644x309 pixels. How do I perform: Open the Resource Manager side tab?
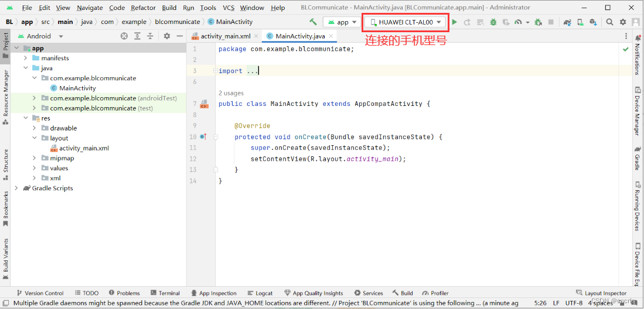point(5,97)
